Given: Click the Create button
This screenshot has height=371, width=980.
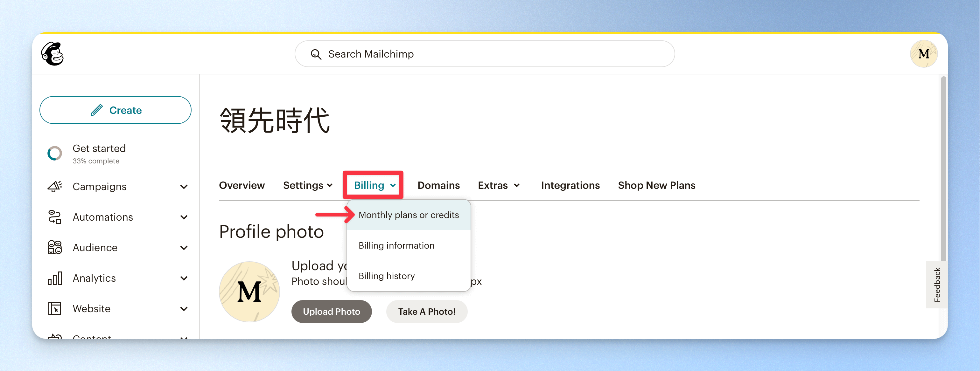Looking at the screenshot, I should pos(115,110).
